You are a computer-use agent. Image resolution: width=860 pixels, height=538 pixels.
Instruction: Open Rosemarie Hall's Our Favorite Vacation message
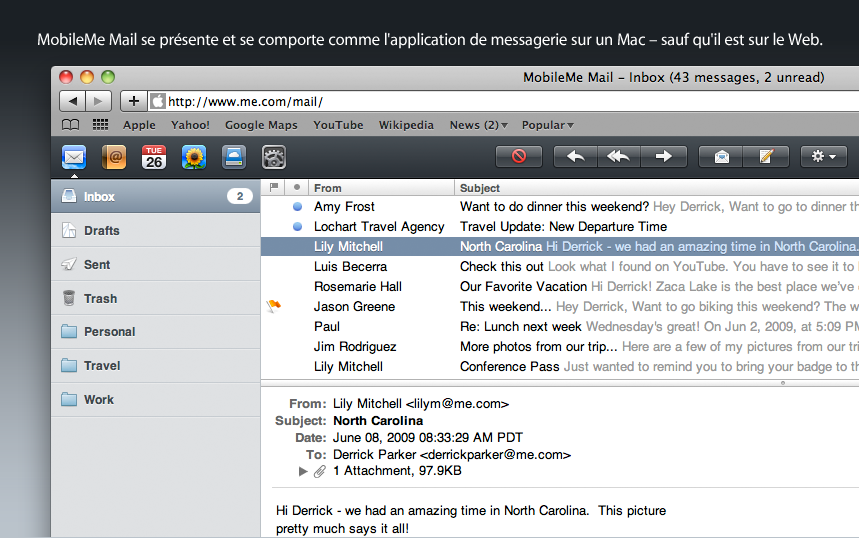(x=560, y=286)
